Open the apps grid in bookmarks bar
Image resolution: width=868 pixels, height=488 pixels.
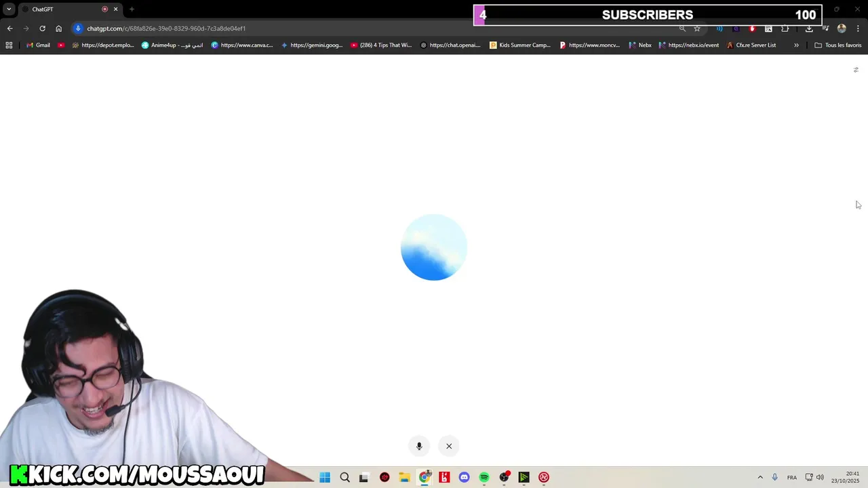point(9,45)
